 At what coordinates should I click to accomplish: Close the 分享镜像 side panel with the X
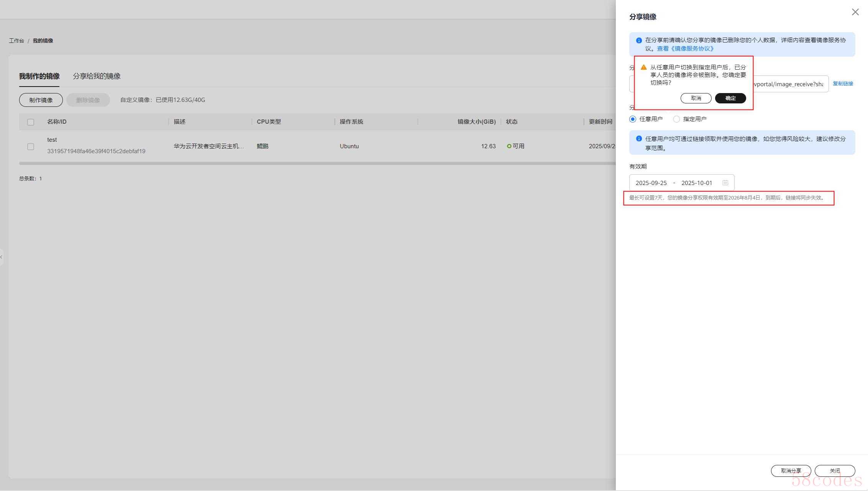point(855,12)
